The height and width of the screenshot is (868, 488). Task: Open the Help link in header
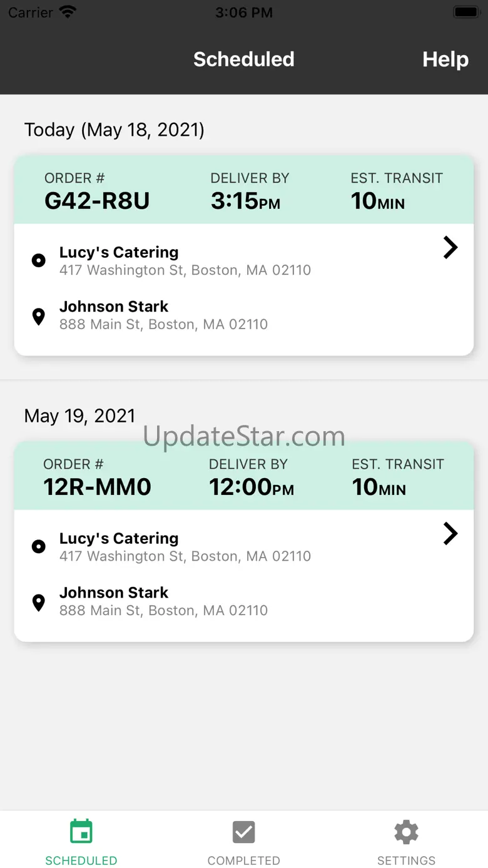pos(445,59)
